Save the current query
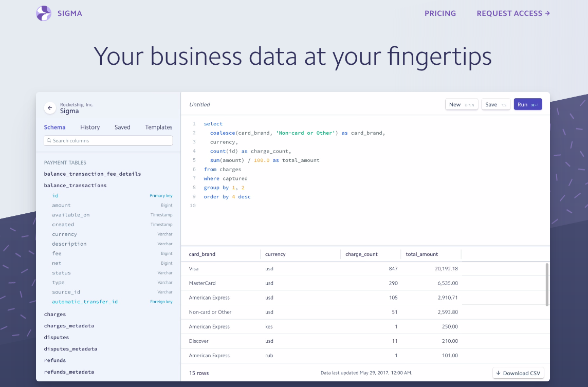588x387 pixels. 495,105
